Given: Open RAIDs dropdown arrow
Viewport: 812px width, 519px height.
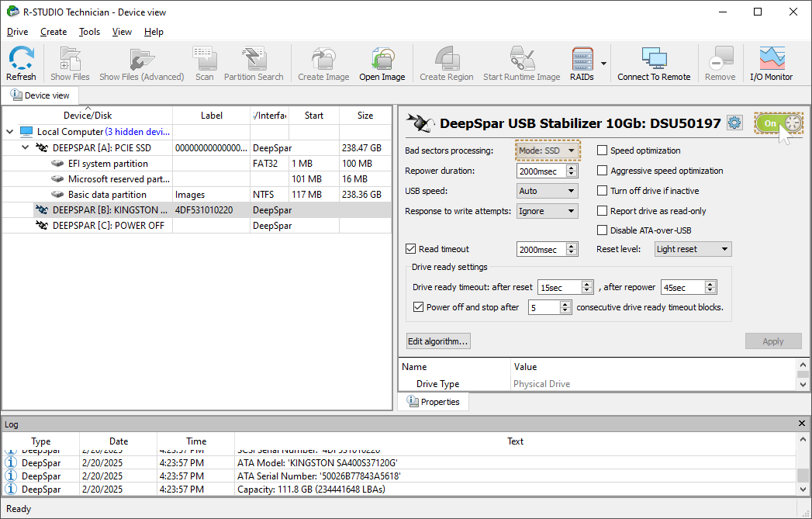Looking at the screenshot, I should 603,63.
